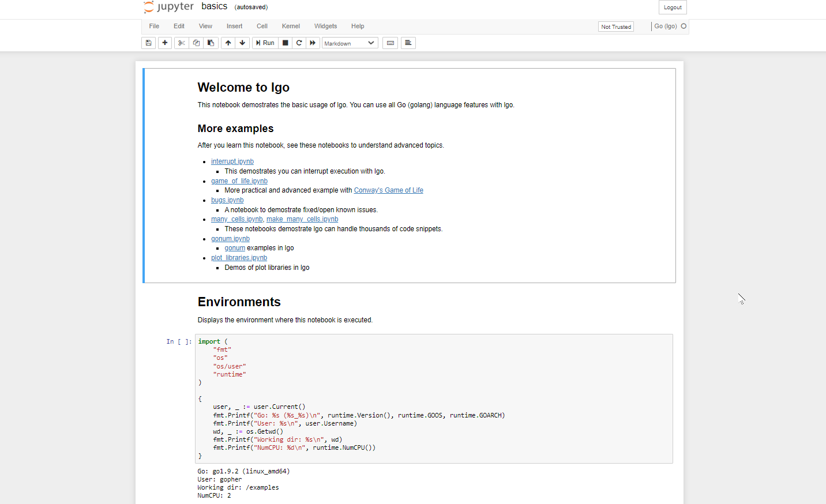This screenshot has width=826, height=504.
Task: Insert a cell below with plus icon
Action: pos(165,43)
